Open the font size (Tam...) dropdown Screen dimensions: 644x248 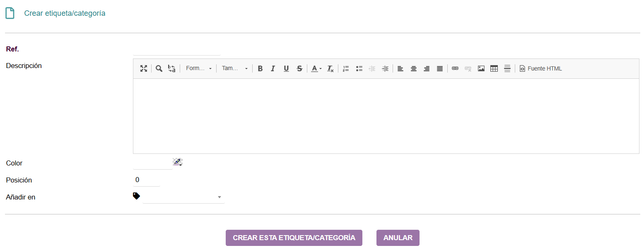tap(234, 68)
